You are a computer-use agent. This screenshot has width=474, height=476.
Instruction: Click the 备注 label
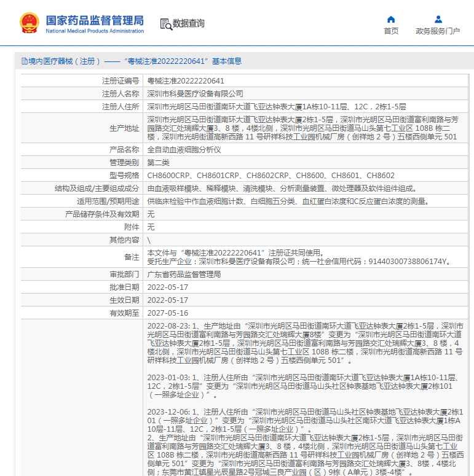point(132,257)
